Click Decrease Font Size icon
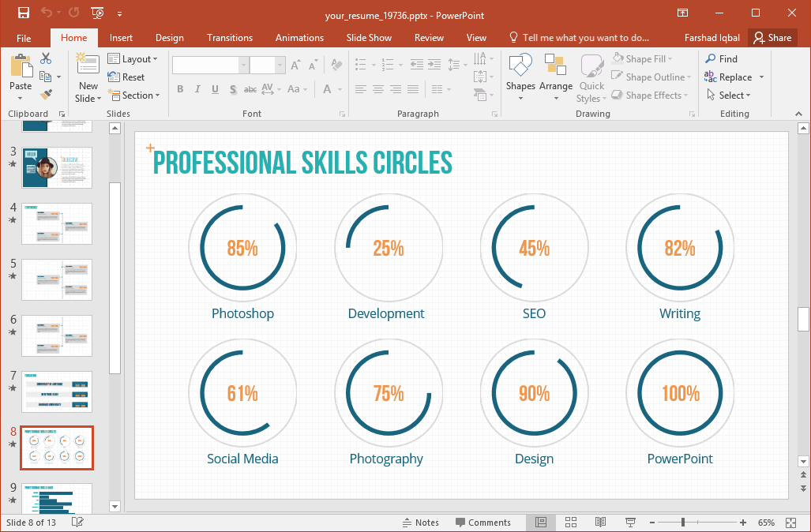The image size is (811, 532). [313, 66]
